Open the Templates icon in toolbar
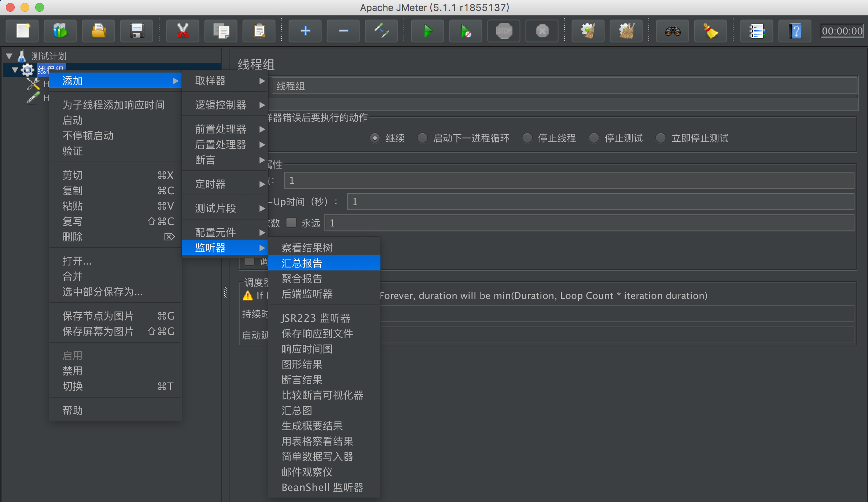This screenshot has height=502, width=868. (60, 31)
